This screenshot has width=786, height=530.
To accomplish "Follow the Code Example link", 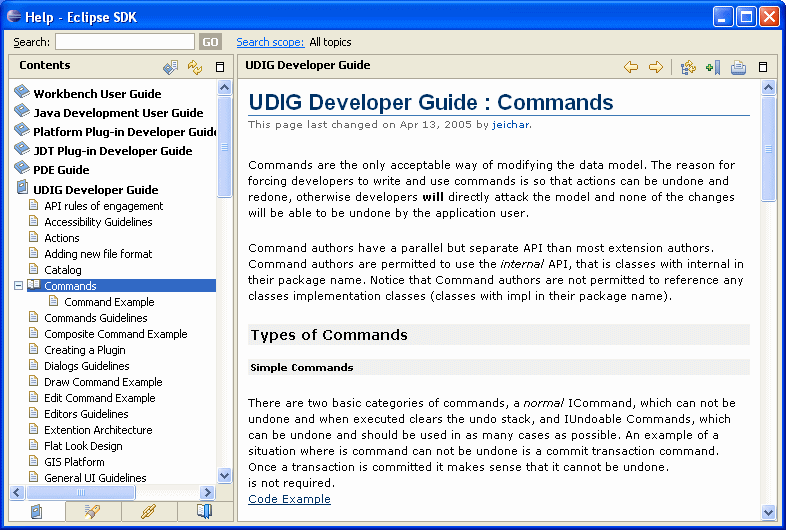I will pos(289,499).
